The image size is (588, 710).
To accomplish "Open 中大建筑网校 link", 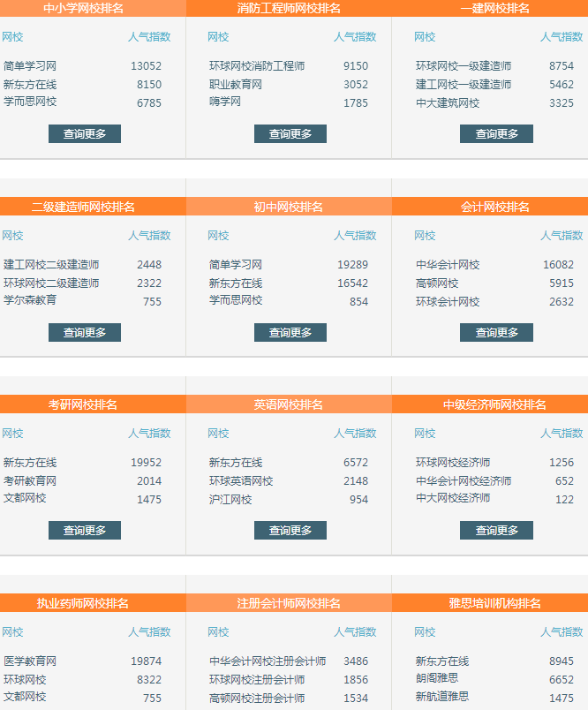I will click(x=448, y=103).
